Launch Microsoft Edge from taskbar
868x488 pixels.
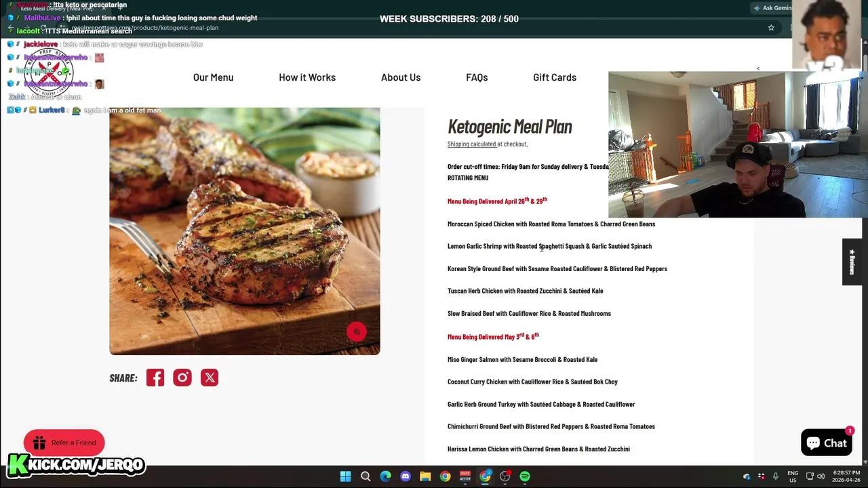[385, 476]
